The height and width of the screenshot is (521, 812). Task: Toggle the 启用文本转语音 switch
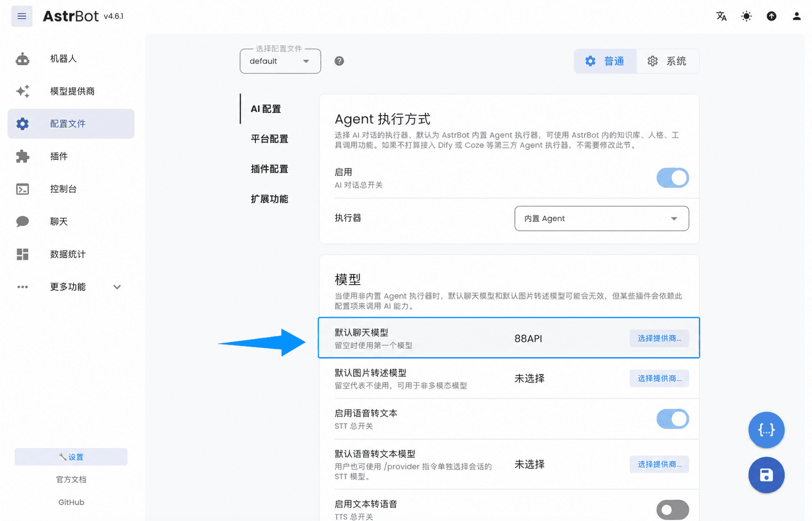672,510
